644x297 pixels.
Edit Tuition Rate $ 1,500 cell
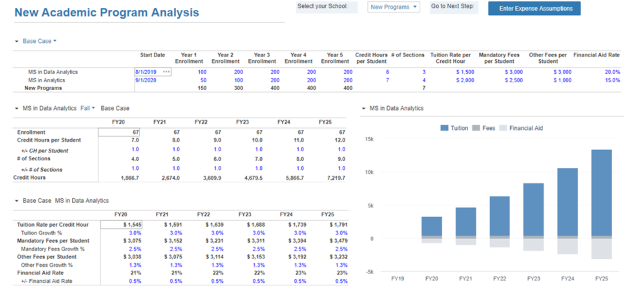point(465,72)
